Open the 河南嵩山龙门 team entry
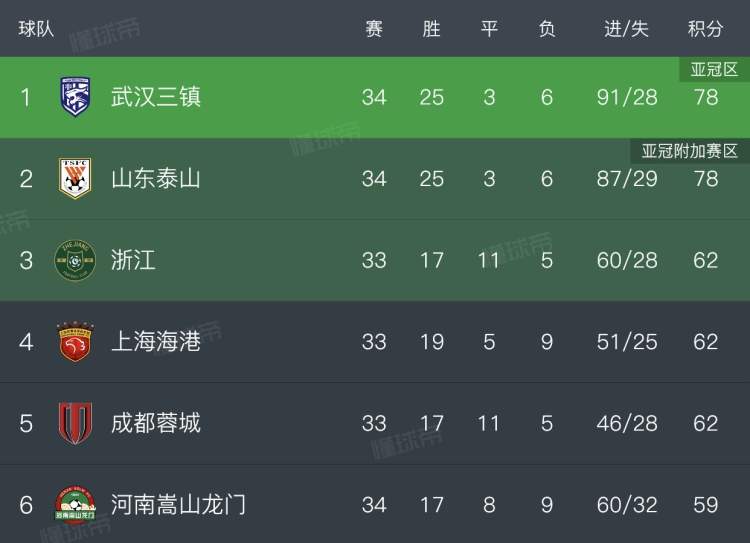Image resolution: width=750 pixels, height=543 pixels. click(x=178, y=505)
